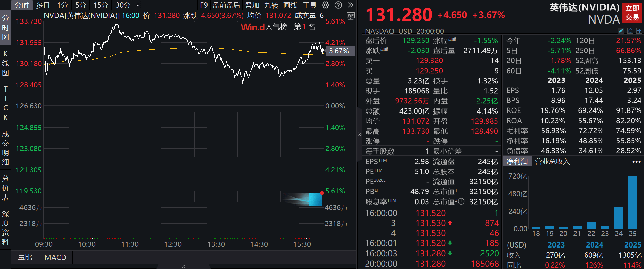
Task: Click the blue animated marker on chart
Action: pyautogui.click(x=315, y=199)
